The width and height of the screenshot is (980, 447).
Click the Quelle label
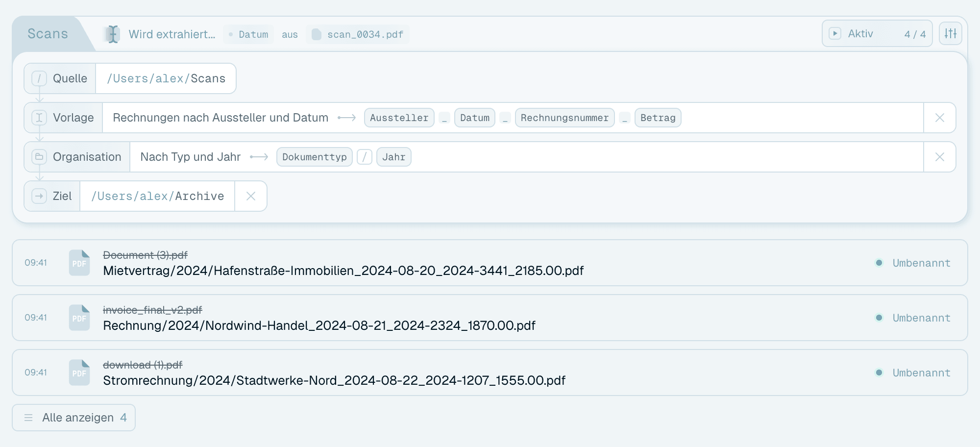[x=70, y=78]
